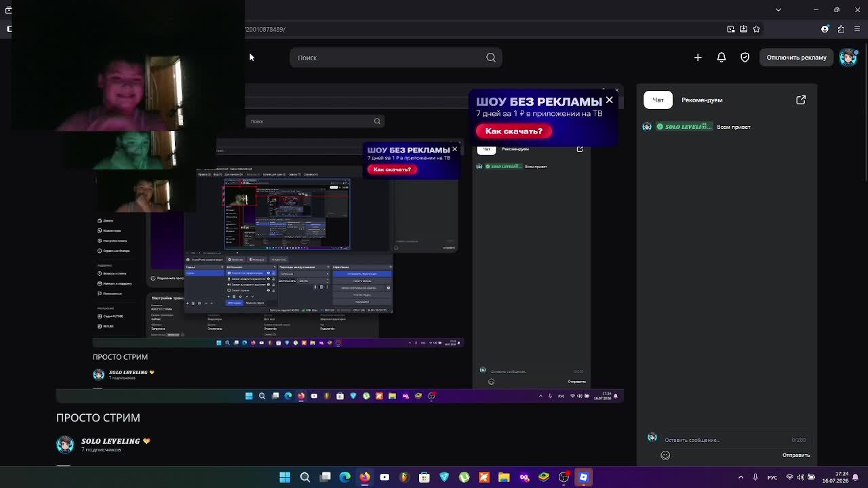Open Microsoft Edge from the taskbar
The height and width of the screenshot is (488, 868).
pyautogui.click(x=344, y=477)
